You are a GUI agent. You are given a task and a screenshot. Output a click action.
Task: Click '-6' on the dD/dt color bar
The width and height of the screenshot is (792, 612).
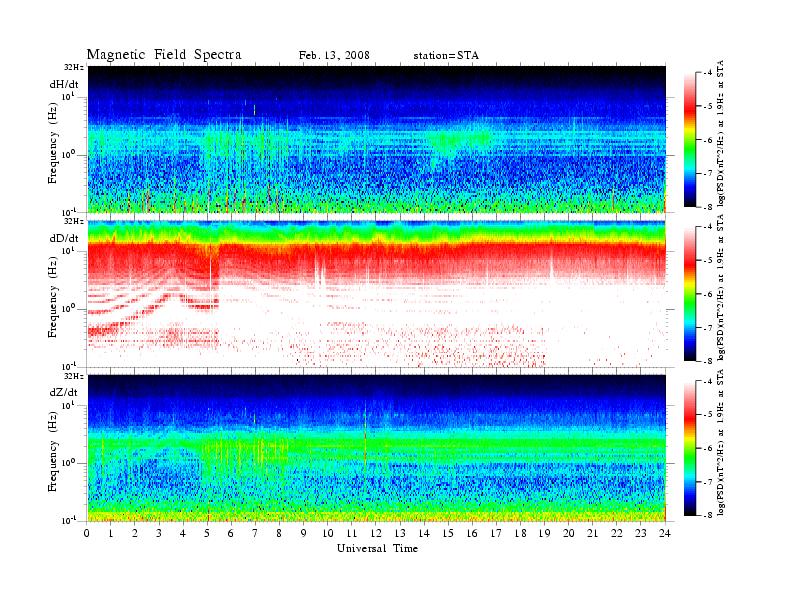click(708, 294)
